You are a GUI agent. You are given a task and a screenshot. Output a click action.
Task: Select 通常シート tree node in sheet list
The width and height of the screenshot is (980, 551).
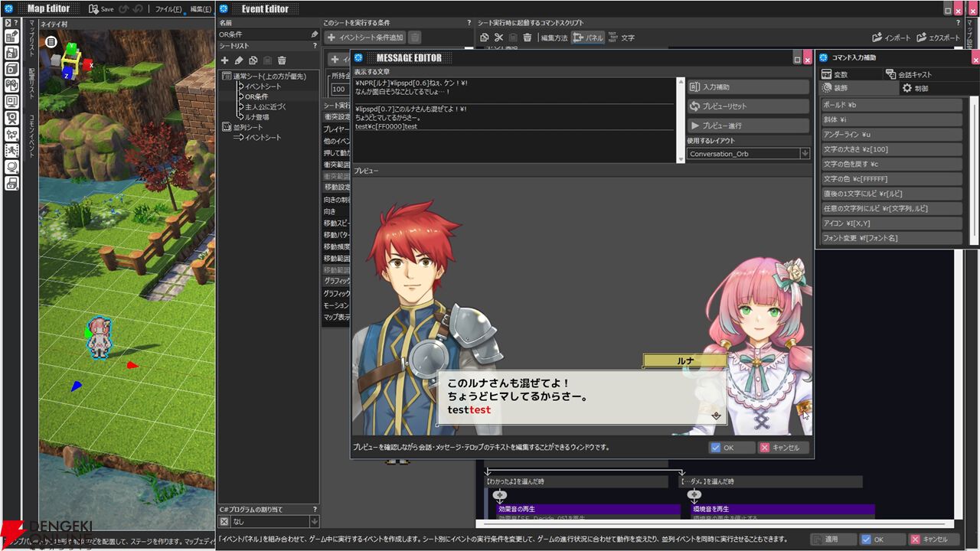[x=269, y=76]
